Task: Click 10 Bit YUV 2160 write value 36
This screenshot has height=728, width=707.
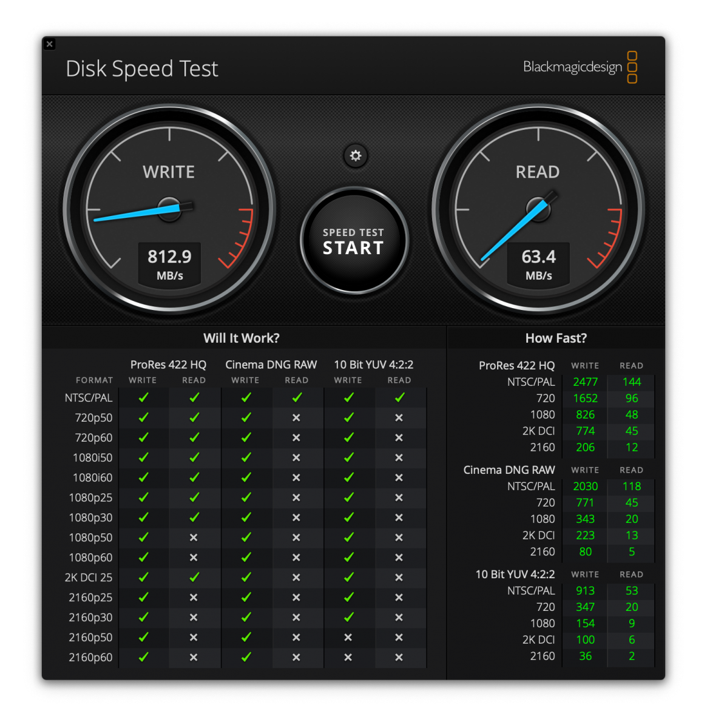Action: (x=585, y=656)
